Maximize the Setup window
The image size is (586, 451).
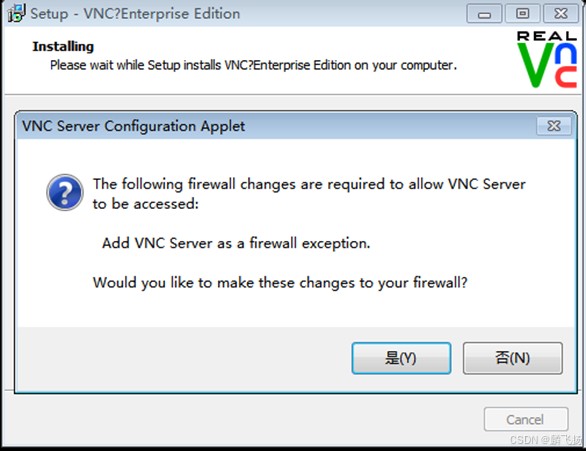522,14
